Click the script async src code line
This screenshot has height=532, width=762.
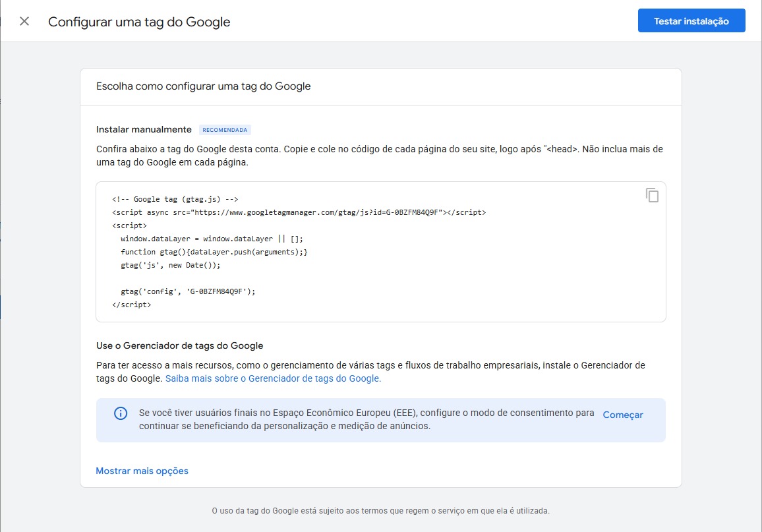coord(299,212)
